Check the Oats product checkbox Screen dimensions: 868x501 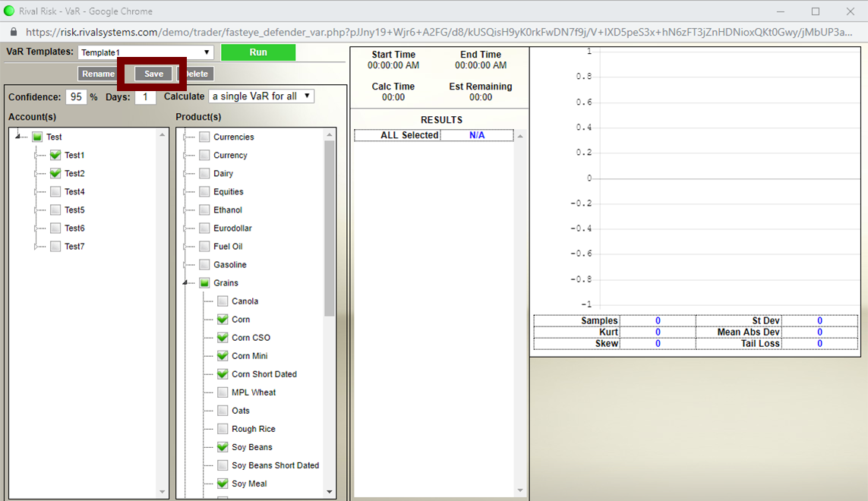click(x=223, y=411)
